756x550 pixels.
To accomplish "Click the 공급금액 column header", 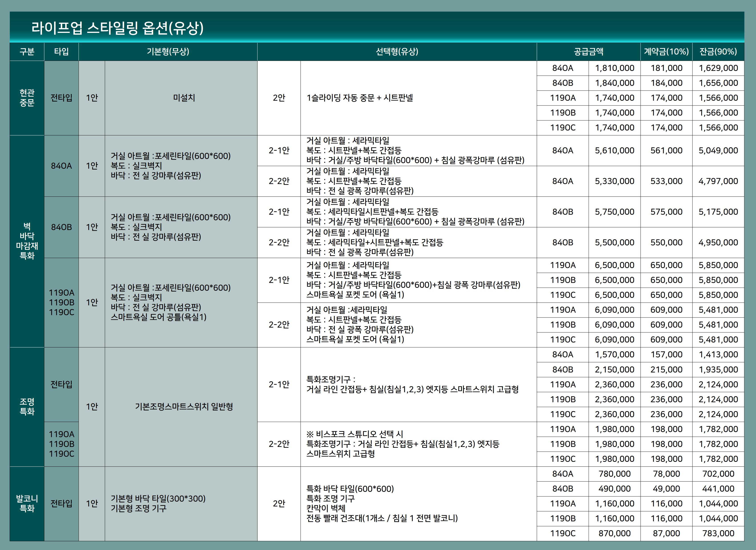I will 588,52.
